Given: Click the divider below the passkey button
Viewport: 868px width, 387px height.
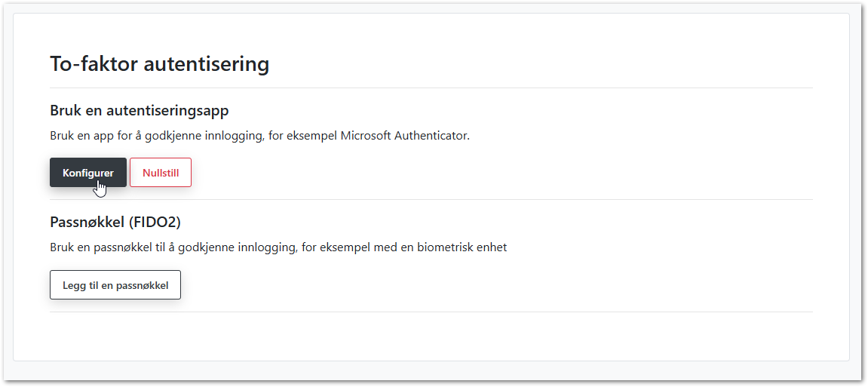Looking at the screenshot, I should coord(431,312).
